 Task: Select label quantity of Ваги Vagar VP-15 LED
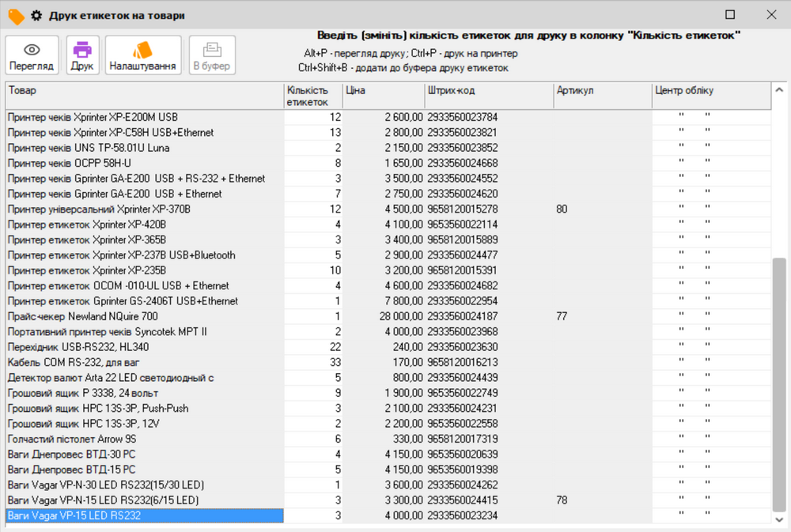click(313, 515)
